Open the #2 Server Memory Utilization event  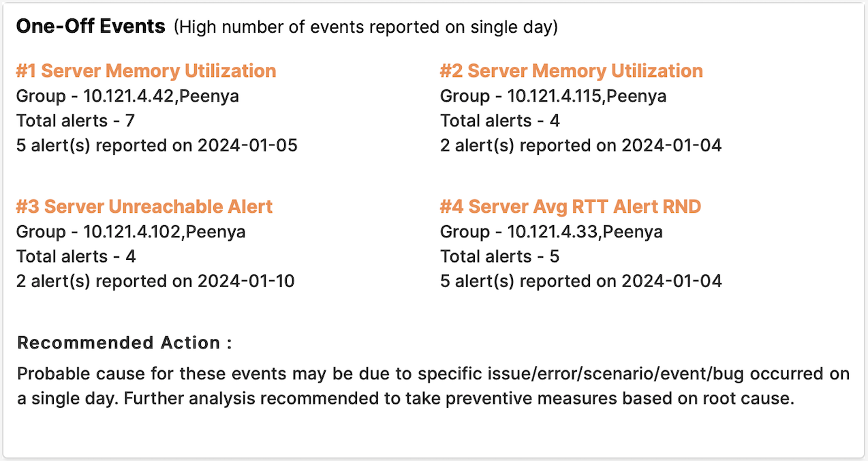pyautogui.click(x=571, y=71)
